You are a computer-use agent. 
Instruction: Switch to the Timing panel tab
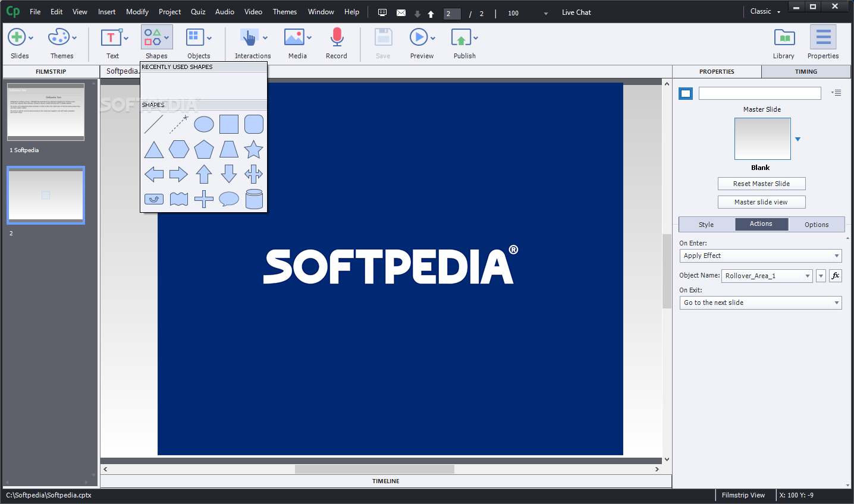(x=806, y=71)
